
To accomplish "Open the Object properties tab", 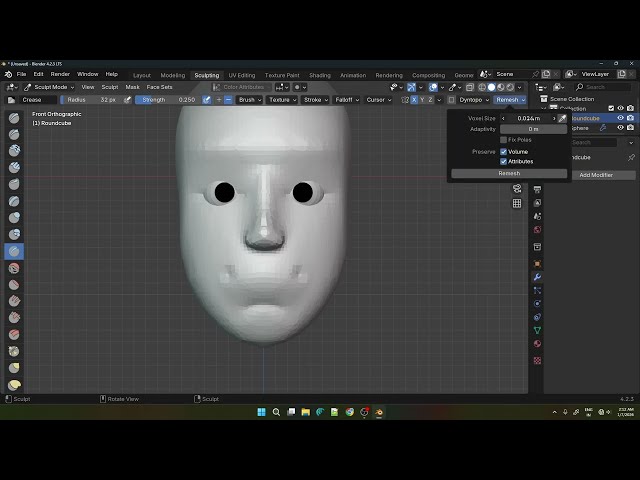I will (x=537, y=264).
